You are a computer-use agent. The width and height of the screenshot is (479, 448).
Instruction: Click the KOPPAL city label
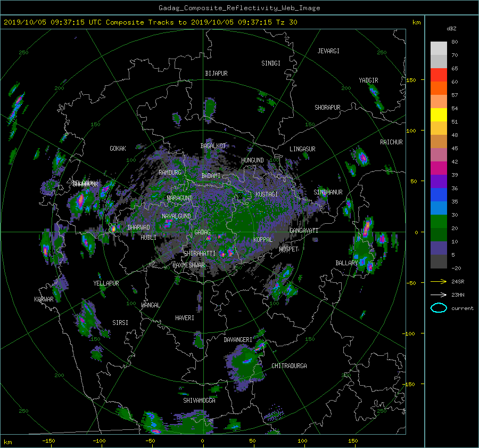(263, 240)
